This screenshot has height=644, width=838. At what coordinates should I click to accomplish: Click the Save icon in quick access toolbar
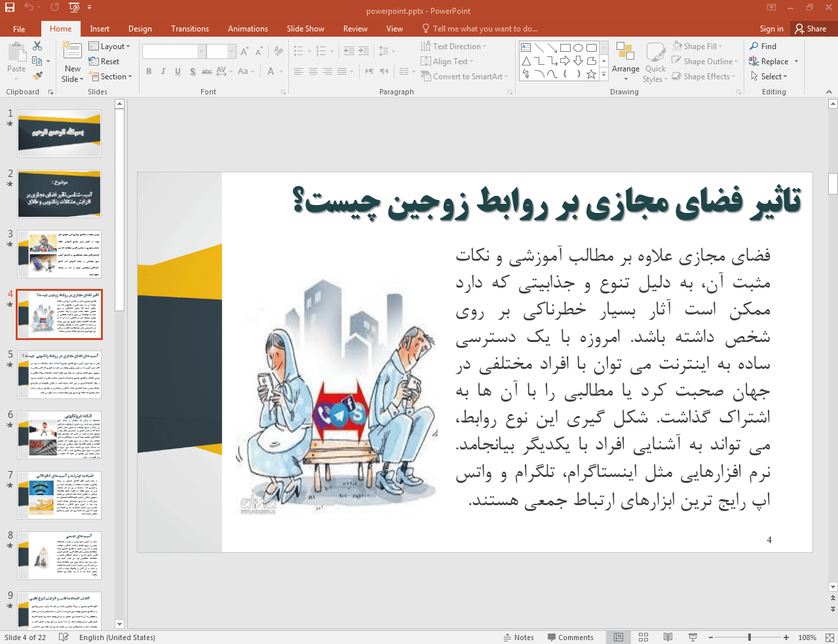click(9, 8)
